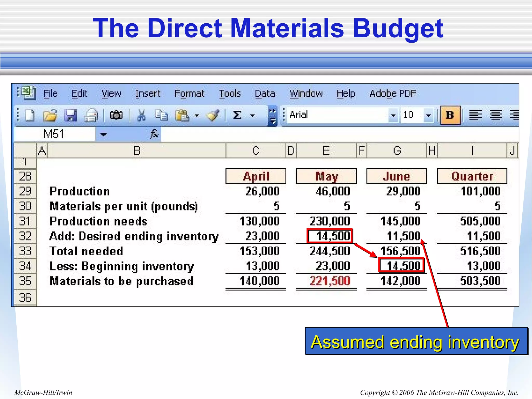Align text right
532x399 pixels.
[514, 115]
